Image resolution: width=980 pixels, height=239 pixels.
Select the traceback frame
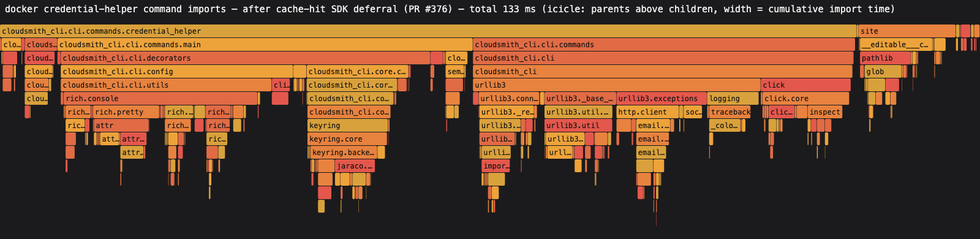(x=730, y=112)
